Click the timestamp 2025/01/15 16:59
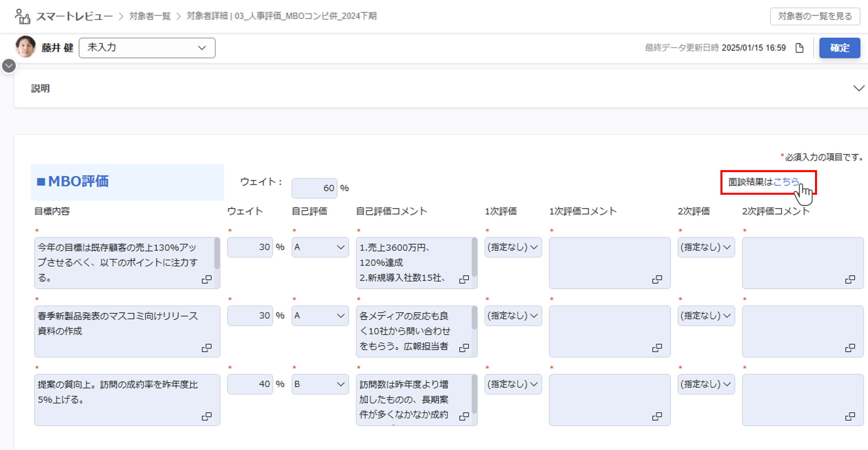868x450 pixels. (x=754, y=48)
